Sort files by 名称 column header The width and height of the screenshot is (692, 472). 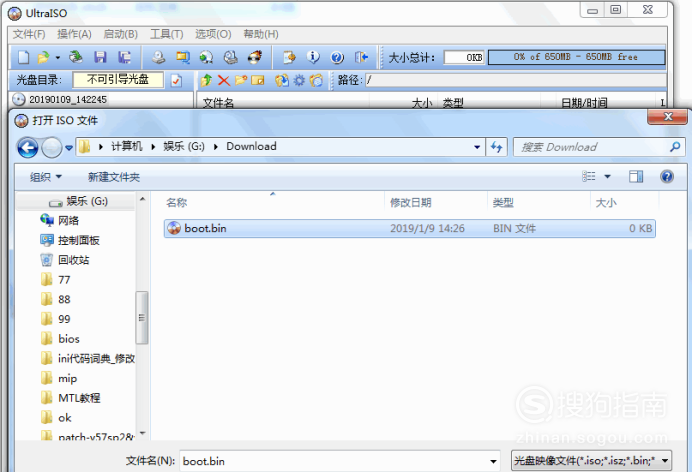click(x=177, y=202)
